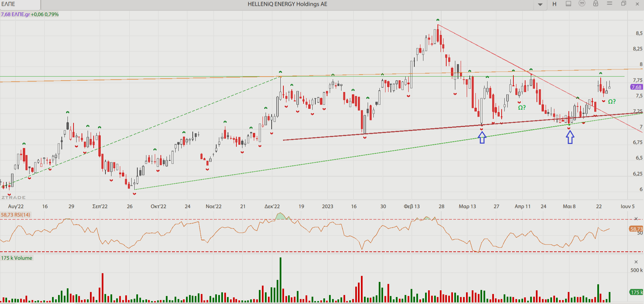Click the 2023 date axis label
The width and height of the screenshot is (644, 304).
click(327, 206)
